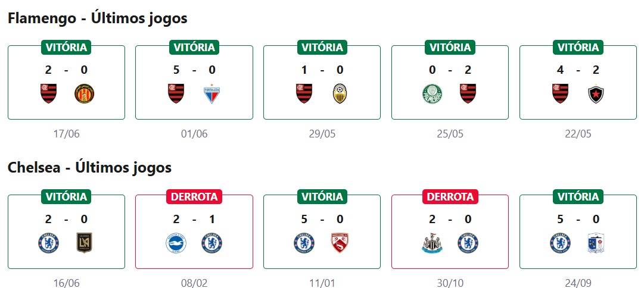Open the green Palmeiras crest
Screen dimensions: 644x288
[x=432, y=93]
